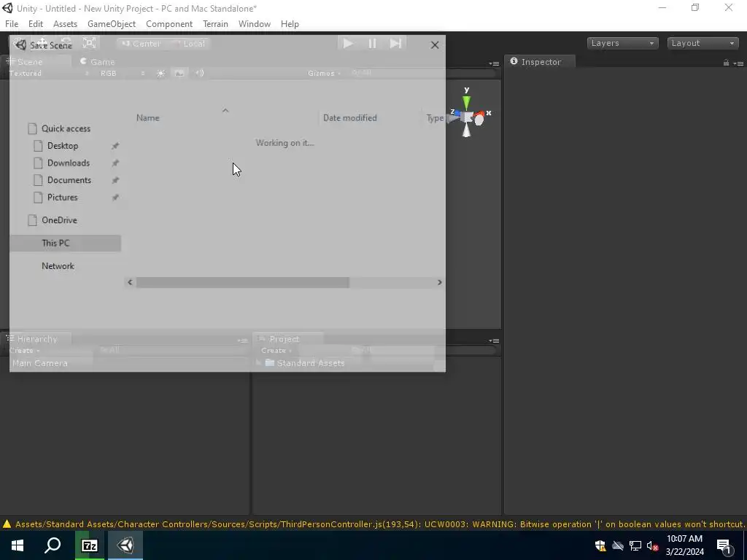Click the pin icon next to Downloads
Screen dimensions: 747x560
(115, 163)
